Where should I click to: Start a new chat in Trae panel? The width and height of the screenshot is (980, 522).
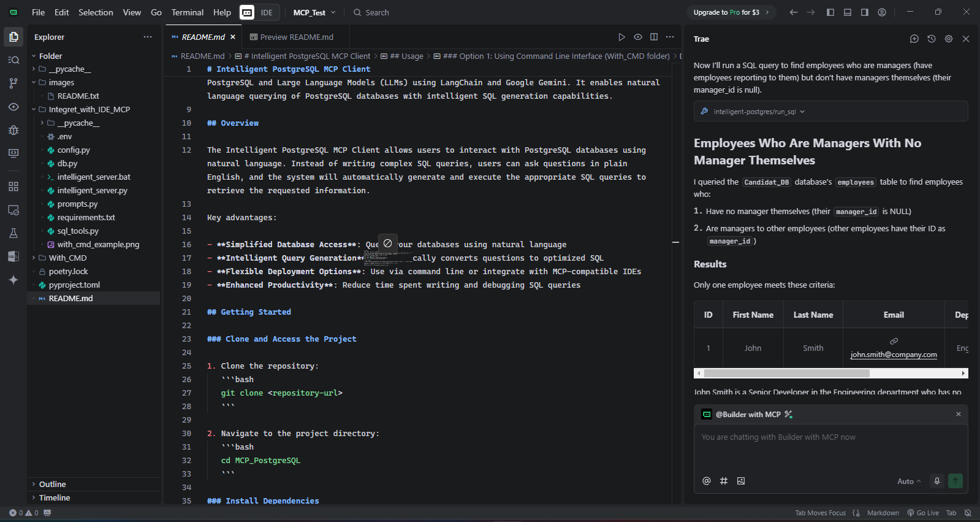pos(914,39)
